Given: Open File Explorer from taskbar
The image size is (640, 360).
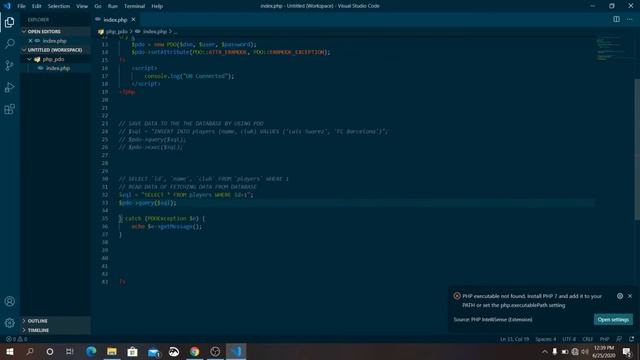Looking at the screenshot, I should pyautogui.click(x=112, y=351).
